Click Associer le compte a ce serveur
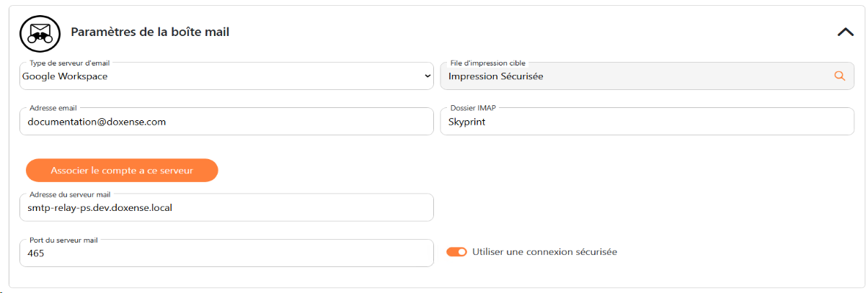868x293 pixels. click(x=122, y=171)
